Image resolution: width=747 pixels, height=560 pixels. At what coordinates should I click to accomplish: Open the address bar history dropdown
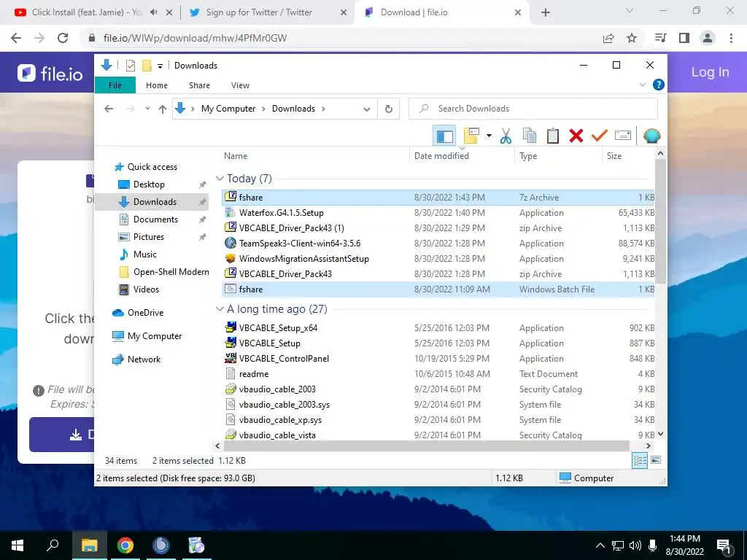click(367, 109)
